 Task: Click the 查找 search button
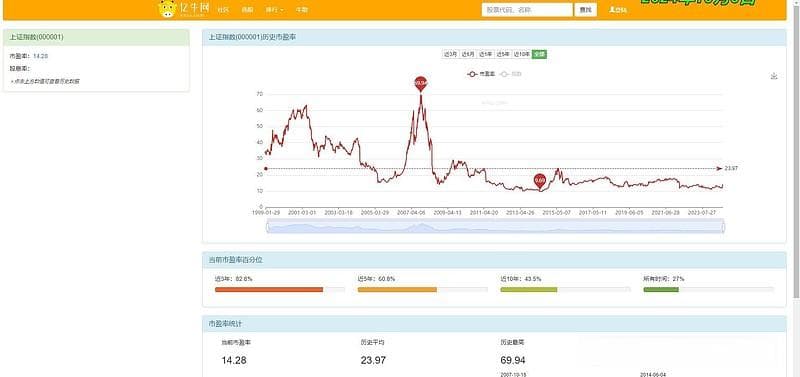point(585,10)
